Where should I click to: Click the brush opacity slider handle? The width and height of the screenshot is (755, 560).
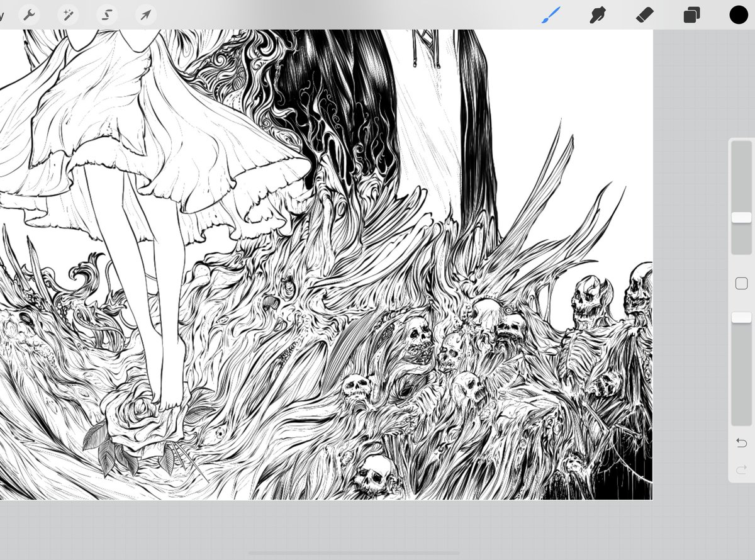pos(741,318)
